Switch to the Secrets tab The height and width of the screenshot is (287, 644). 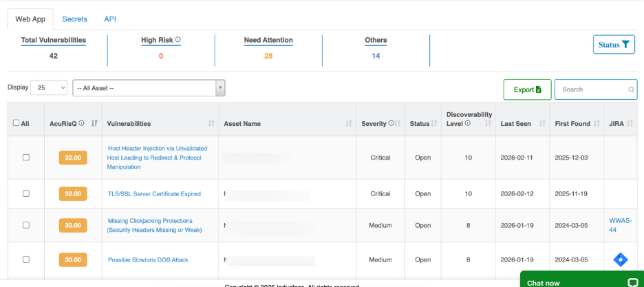(x=74, y=19)
